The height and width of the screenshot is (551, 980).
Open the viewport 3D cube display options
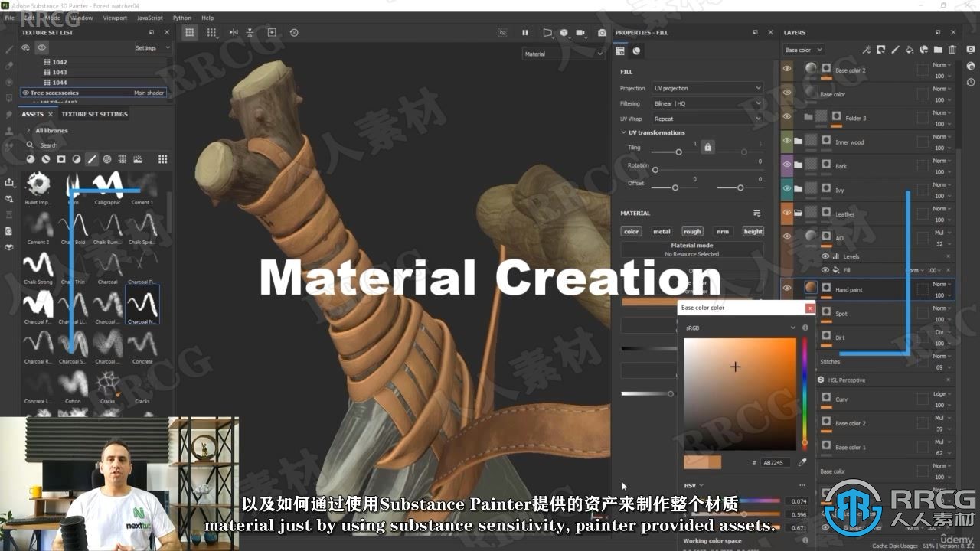coord(564,32)
